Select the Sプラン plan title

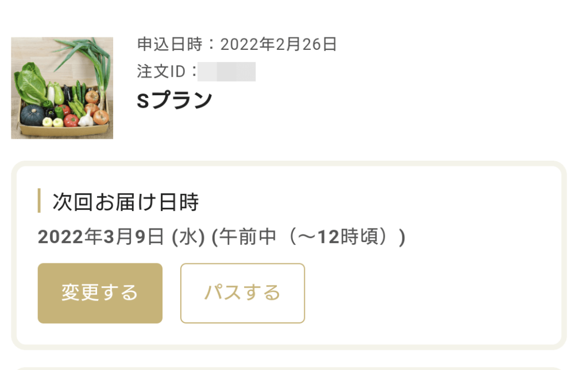(175, 100)
